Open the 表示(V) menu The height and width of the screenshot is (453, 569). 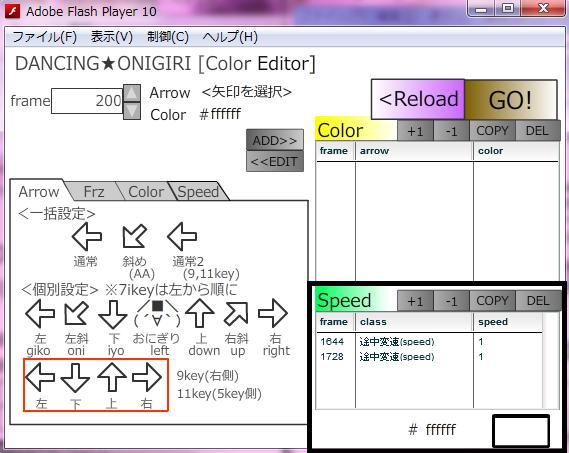[x=112, y=37]
